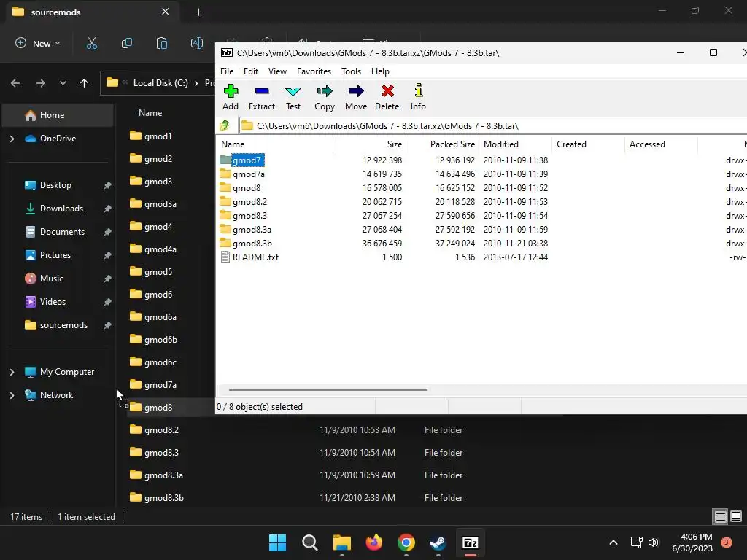Open taskbar Search
Image resolution: width=747 pixels, height=560 pixels.
pos(309,542)
